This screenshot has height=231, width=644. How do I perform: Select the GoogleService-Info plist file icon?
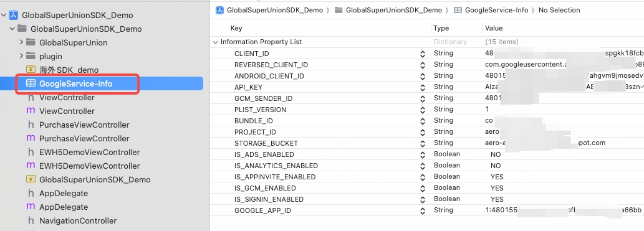click(31, 83)
